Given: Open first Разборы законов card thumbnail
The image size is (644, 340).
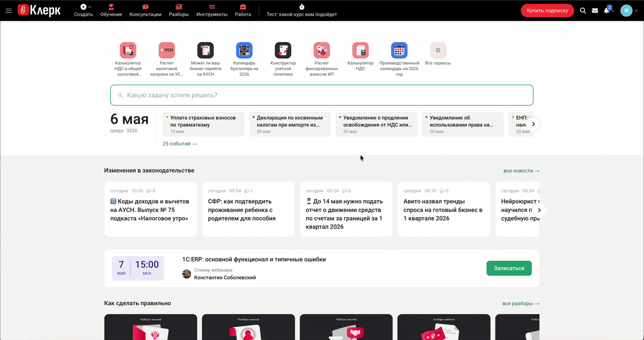Looking at the screenshot, I should [x=150, y=327].
